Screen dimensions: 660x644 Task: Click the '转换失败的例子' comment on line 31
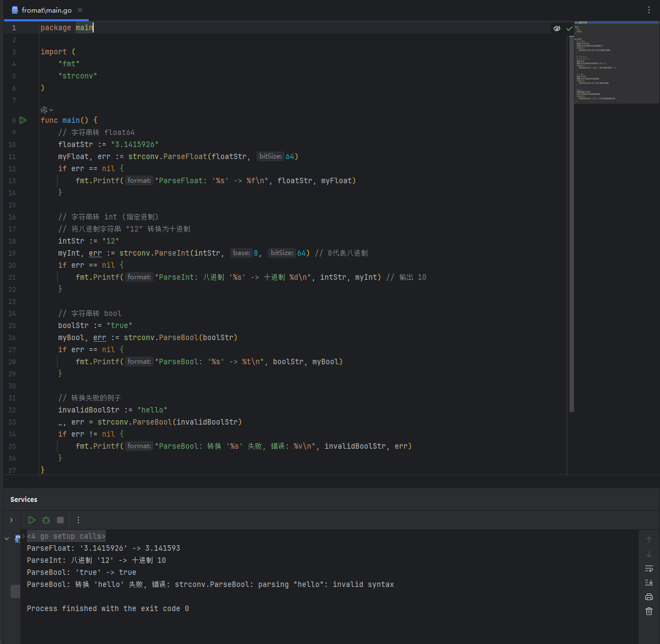90,398
